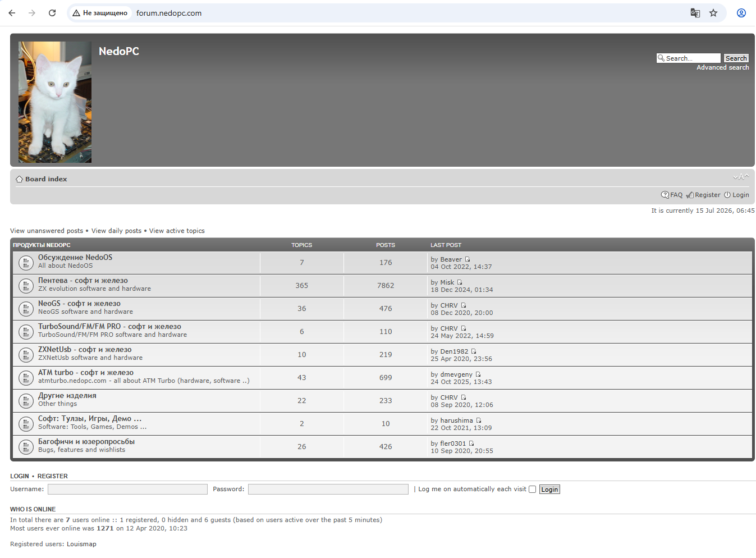This screenshot has width=756, height=558.
Task: Click the Login button next to password
Action: click(549, 490)
